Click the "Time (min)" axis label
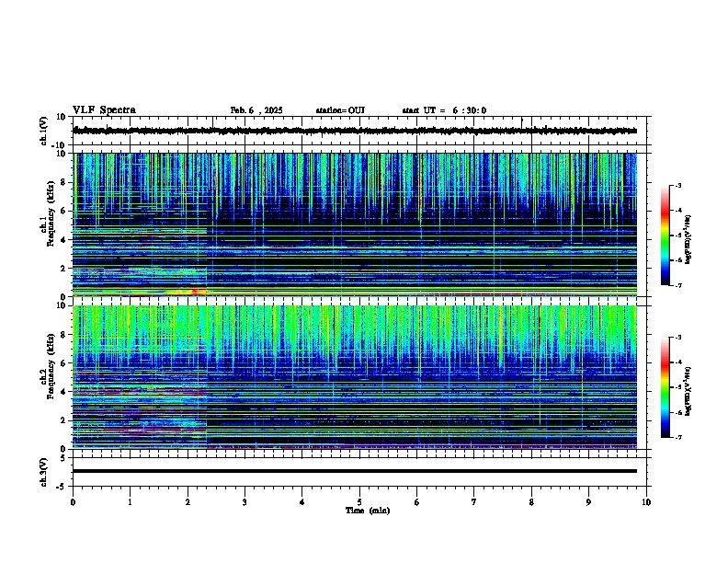Screen dimensions: 728x563 tap(368, 511)
